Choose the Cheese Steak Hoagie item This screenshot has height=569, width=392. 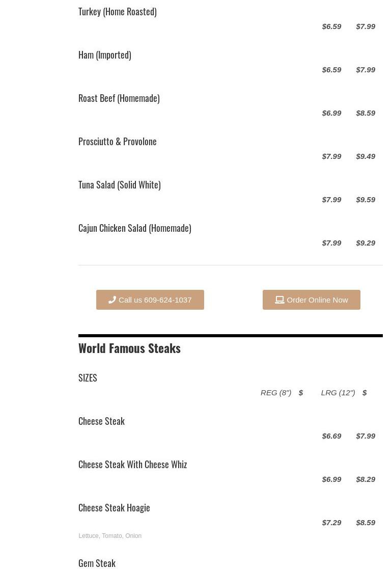[114, 507]
